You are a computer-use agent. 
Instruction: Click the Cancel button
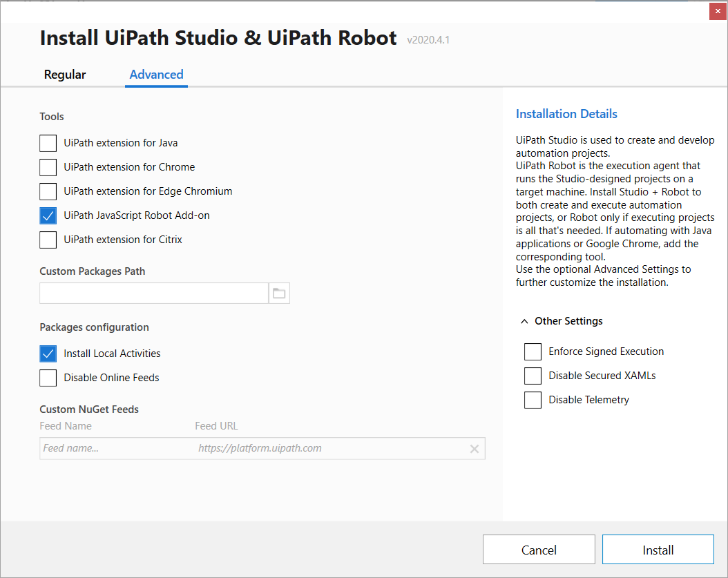(539, 550)
